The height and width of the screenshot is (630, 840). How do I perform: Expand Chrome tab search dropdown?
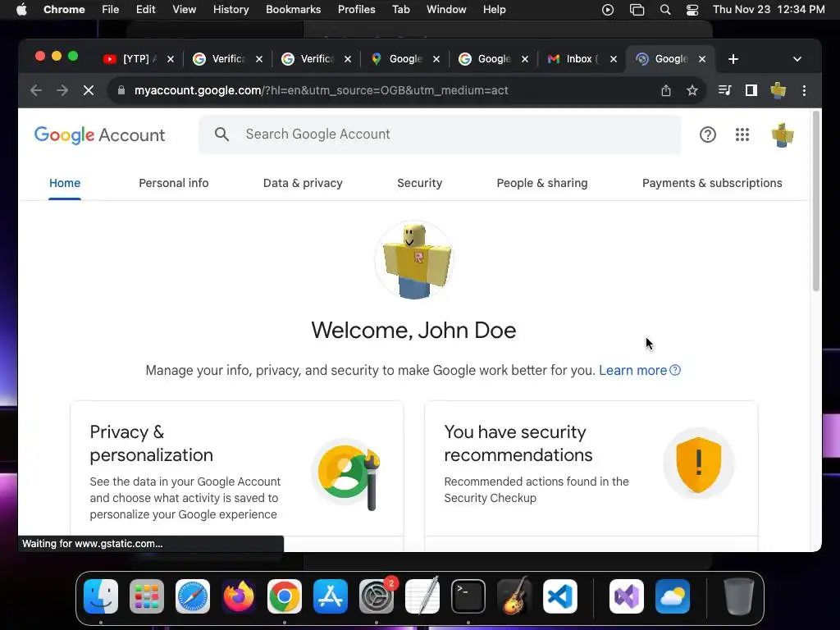pos(797,59)
